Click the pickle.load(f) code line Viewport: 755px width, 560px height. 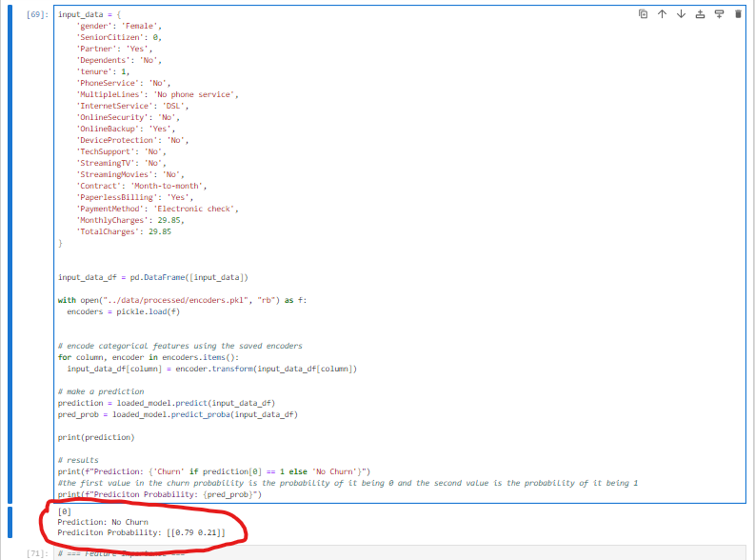tap(120, 311)
